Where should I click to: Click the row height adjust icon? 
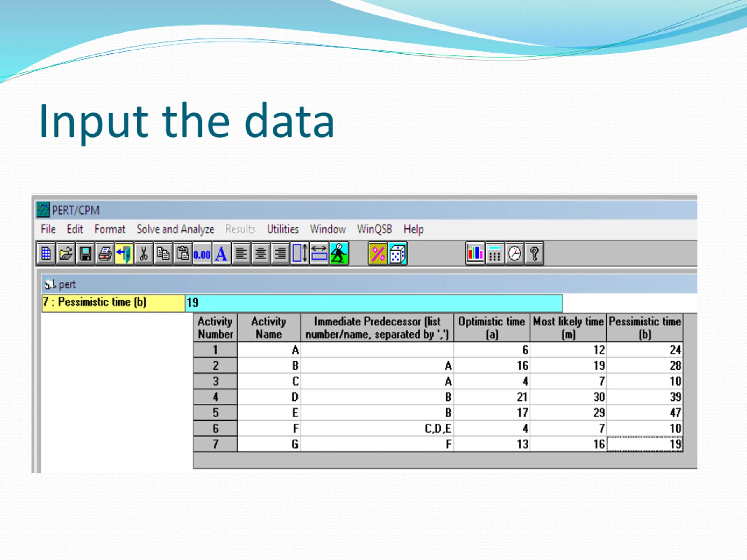[x=300, y=253]
